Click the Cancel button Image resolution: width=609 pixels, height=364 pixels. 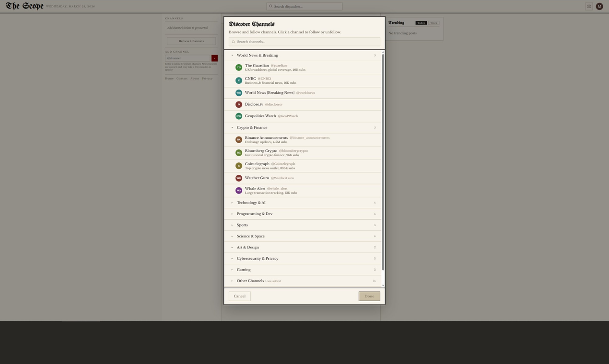point(240,296)
